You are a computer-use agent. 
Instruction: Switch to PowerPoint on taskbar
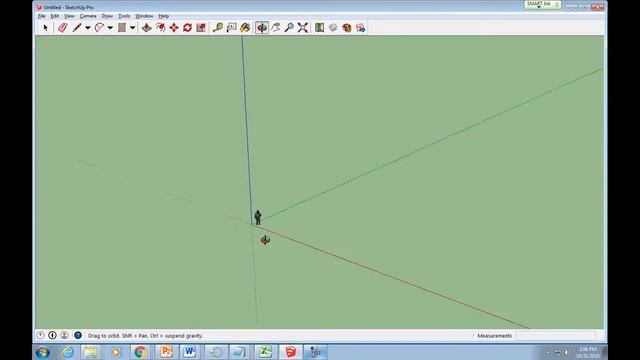[x=166, y=352]
